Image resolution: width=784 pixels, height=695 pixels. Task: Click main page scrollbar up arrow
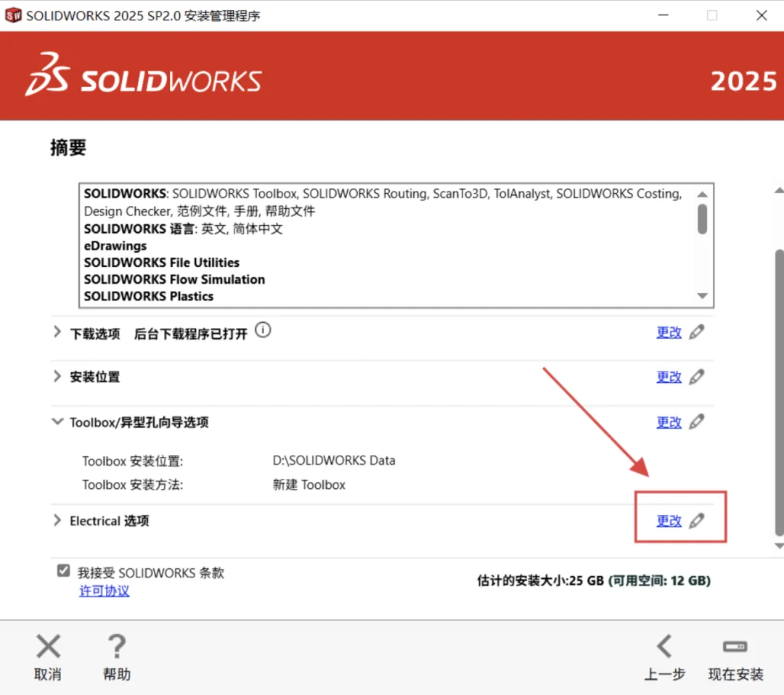[x=779, y=190]
